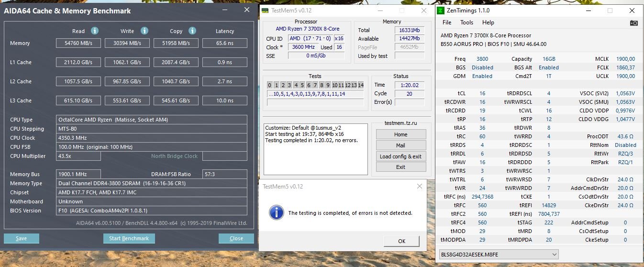Open the File menu in ZenTimings
644x267 pixels.
click(447, 22)
